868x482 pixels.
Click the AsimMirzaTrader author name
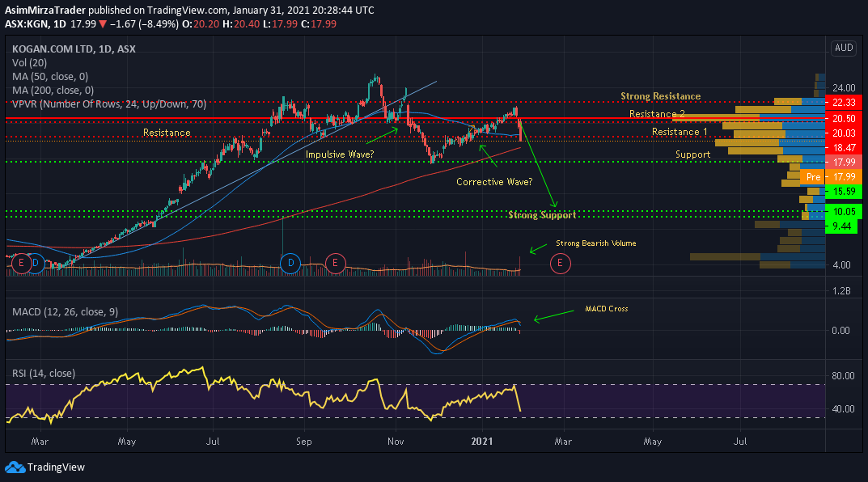pos(44,10)
